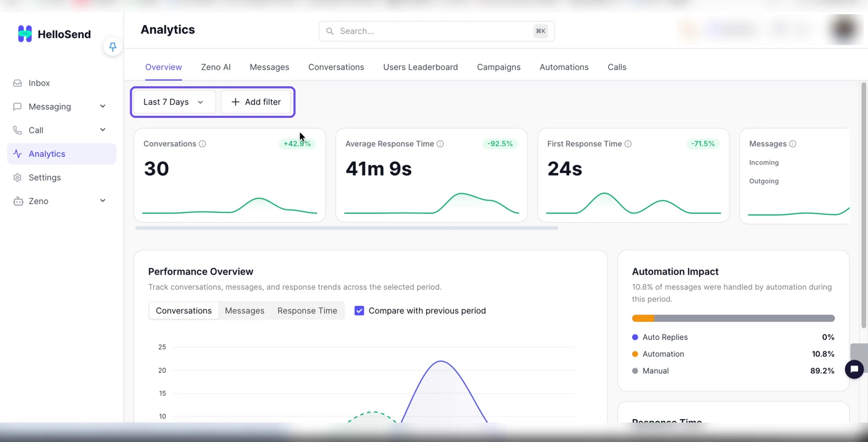The width and height of the screenshot is (868, 442).
Task: Uncheck Compare with previous period
Action: tap(359, 311)
